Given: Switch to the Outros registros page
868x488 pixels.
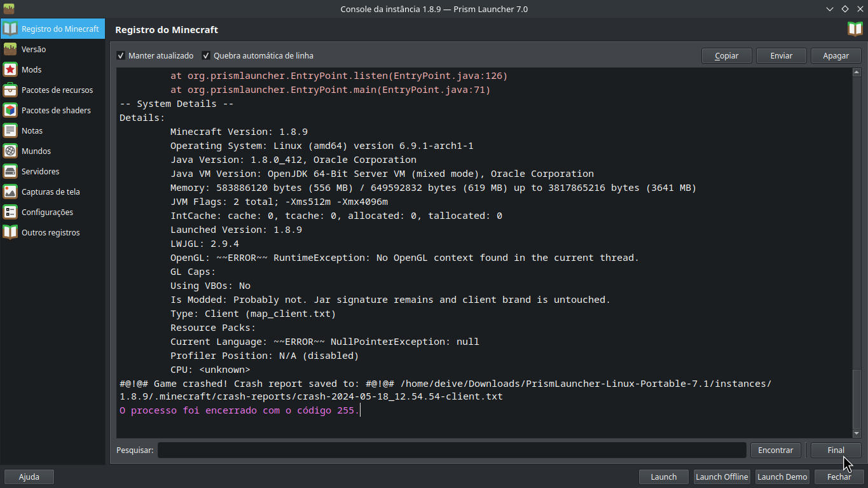Looking at the screenshot, I should (51, 232).
